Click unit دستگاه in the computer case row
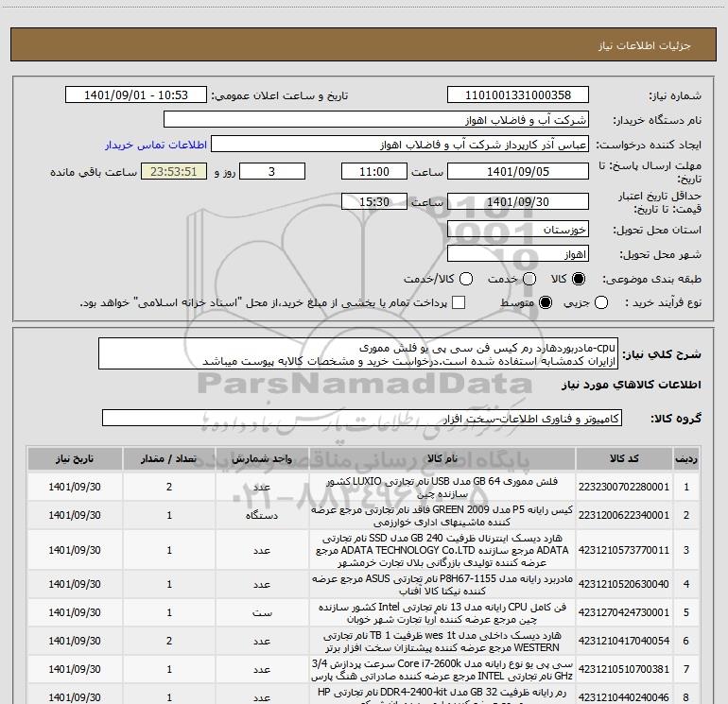The height and width of the screenshot is (704, 728). [262, 516]
